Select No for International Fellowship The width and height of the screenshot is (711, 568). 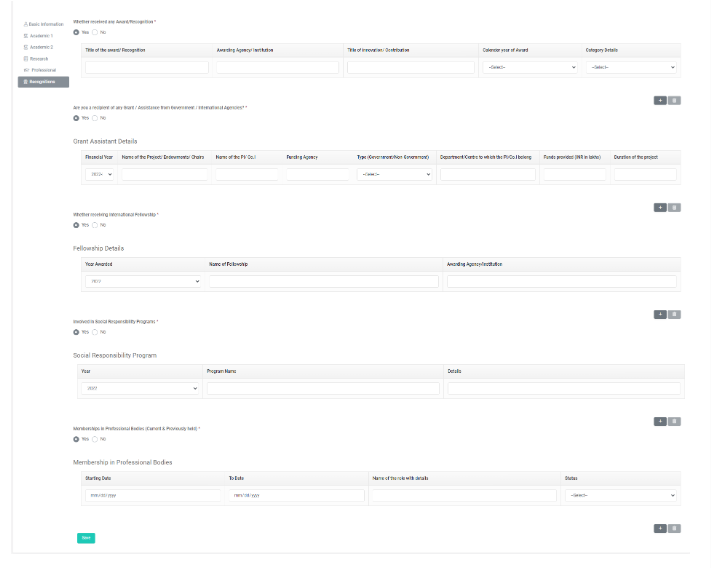tap(95, 225)
